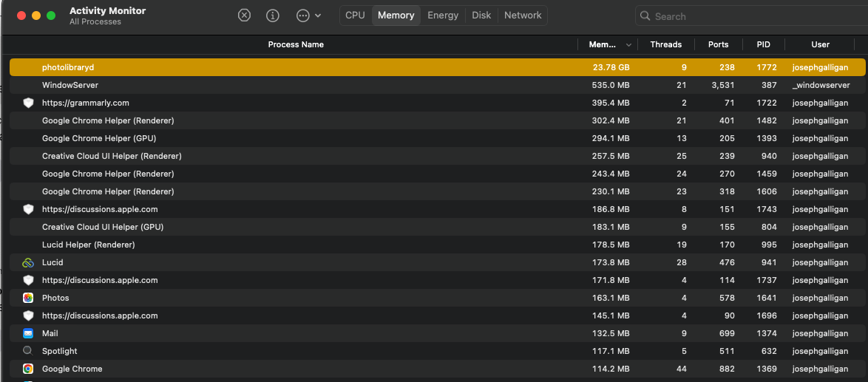Image resolution: width=868 pixels, height=382 pixels.
Task: Click the Spotlight magnifier icon in list
Action: tap(28, 351)
